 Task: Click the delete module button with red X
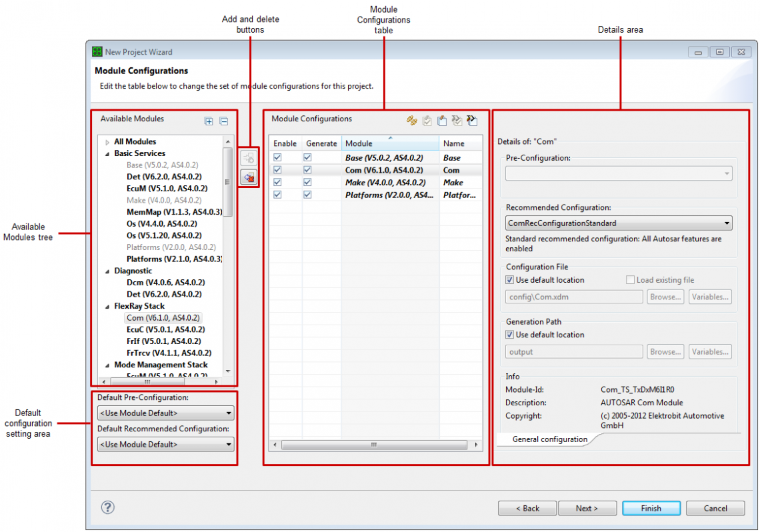[x=248, y=177]
